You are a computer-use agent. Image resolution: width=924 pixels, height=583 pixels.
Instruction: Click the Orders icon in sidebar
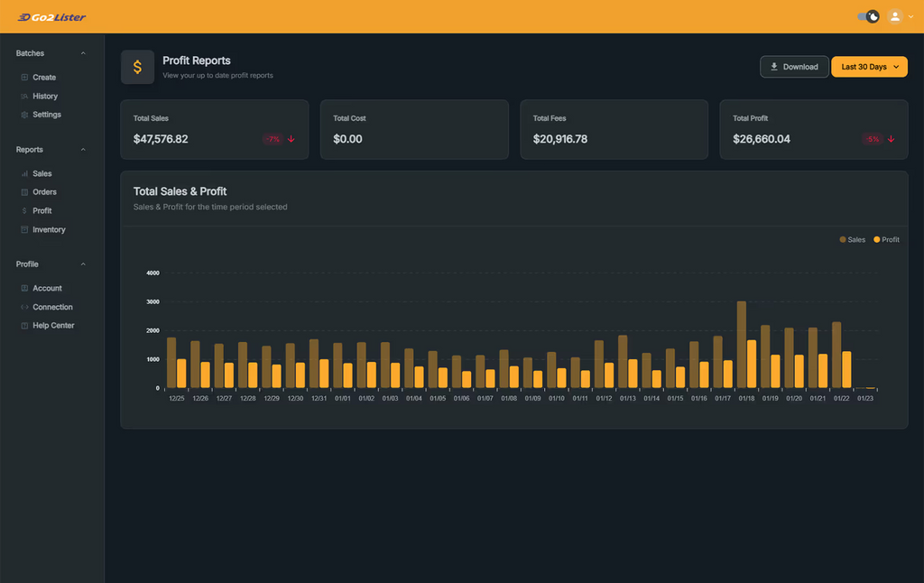tap(24, 192)
